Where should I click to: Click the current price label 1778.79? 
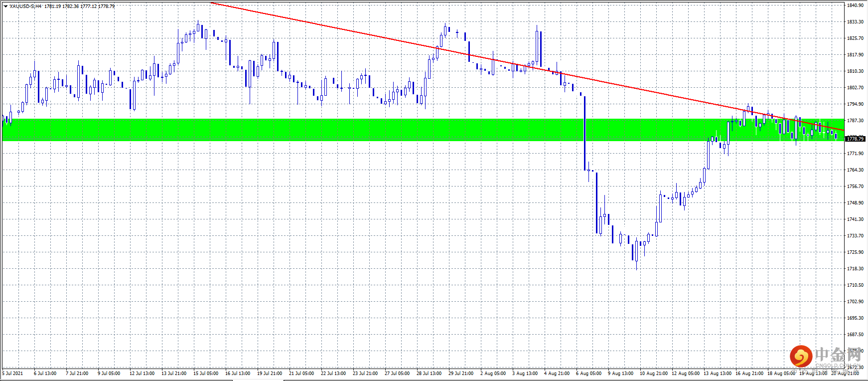856,139
